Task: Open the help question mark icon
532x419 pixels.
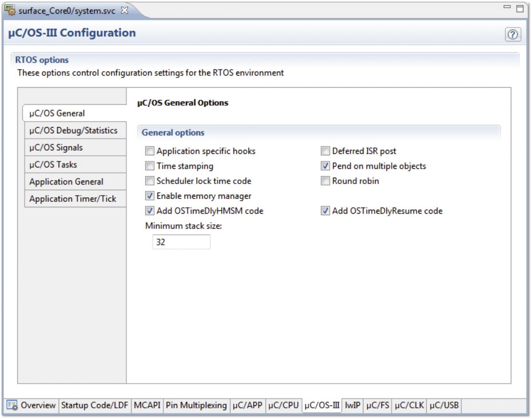Action: 513,34
